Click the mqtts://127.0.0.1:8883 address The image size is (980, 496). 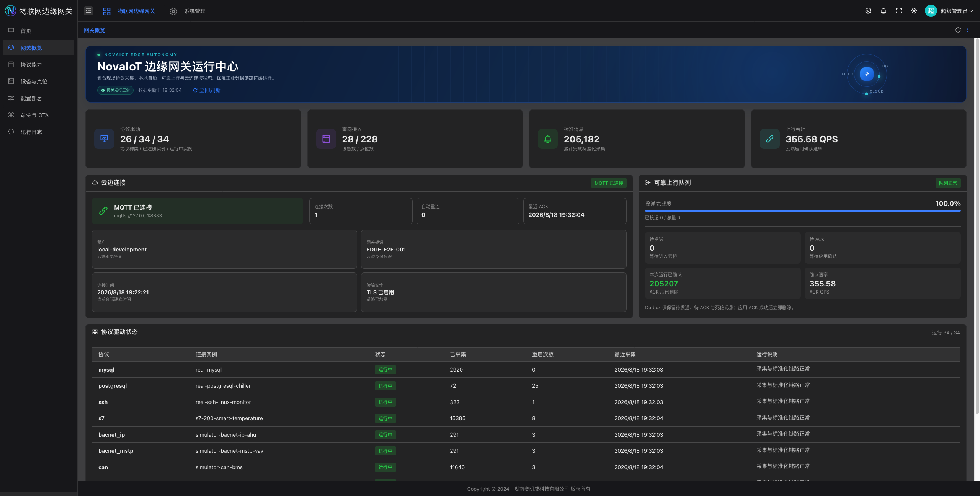[138, 216]
